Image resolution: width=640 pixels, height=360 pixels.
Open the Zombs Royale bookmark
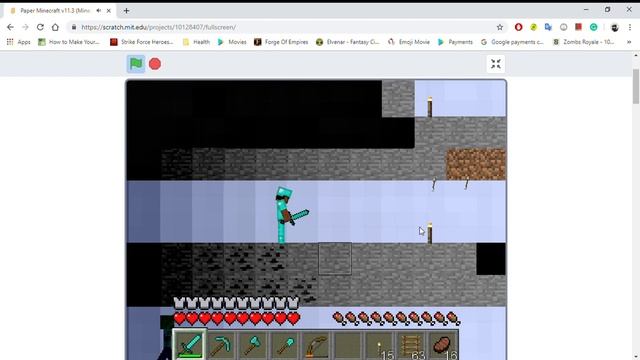pos(584,42)
